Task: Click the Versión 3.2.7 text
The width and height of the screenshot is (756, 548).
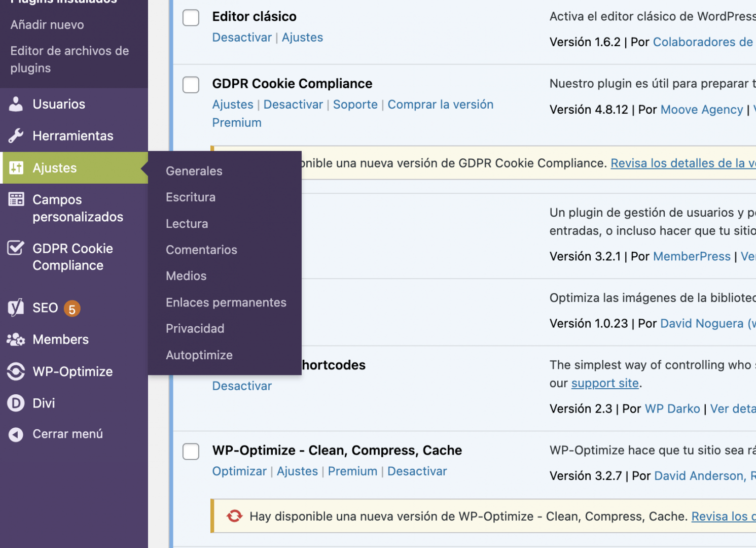Action: coord(586,475)
